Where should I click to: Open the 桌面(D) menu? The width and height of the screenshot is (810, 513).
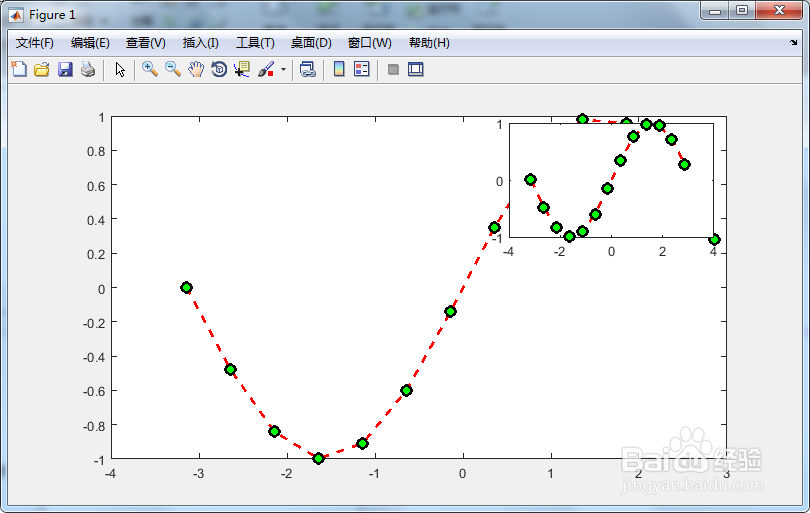click(311, 43)
